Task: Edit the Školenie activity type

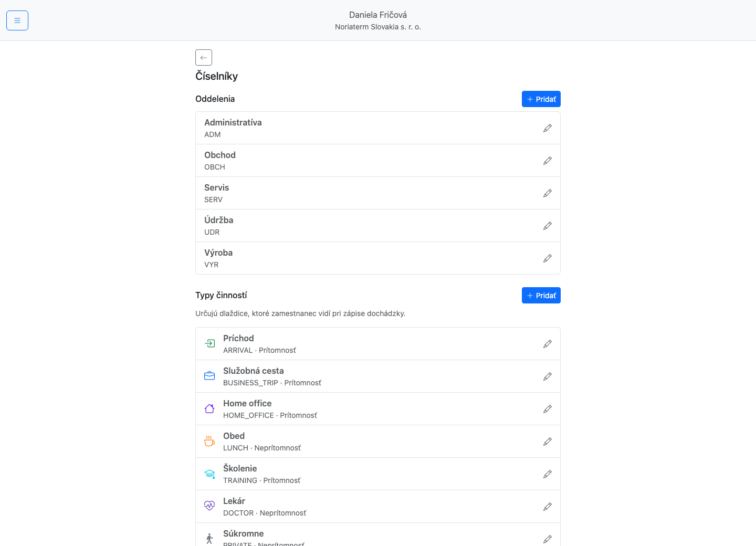Action: click(548, 474)
